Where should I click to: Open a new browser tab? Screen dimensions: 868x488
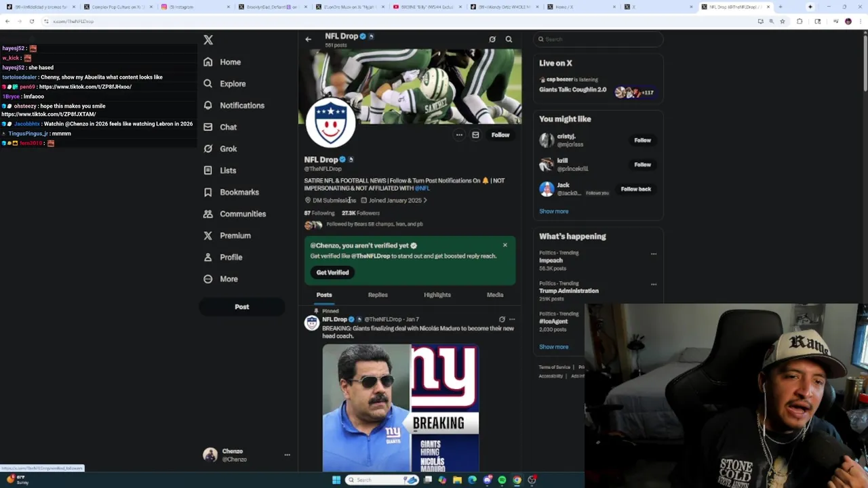click(x=780, y=7)
